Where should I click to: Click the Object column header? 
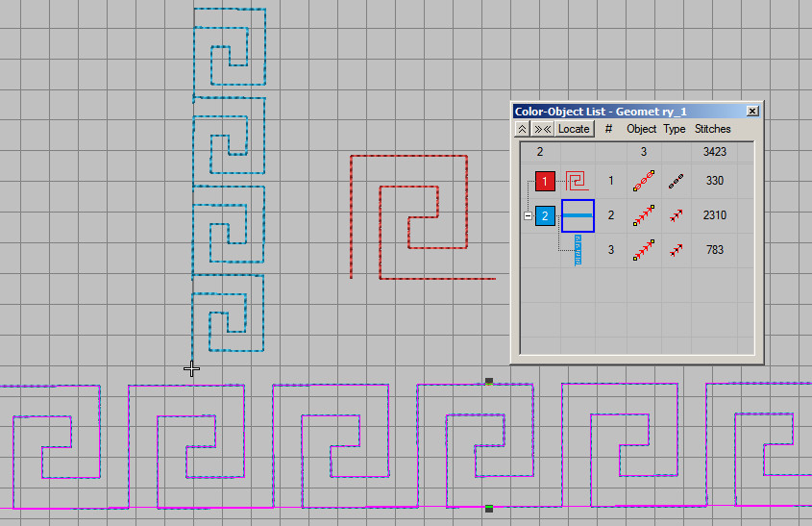point(641,129)
